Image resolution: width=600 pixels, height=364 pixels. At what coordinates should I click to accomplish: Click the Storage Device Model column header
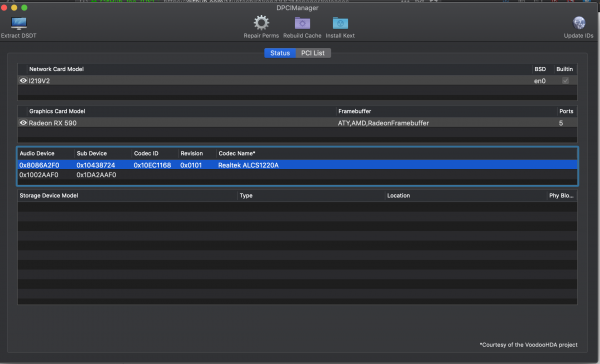(x=49, y=195)
